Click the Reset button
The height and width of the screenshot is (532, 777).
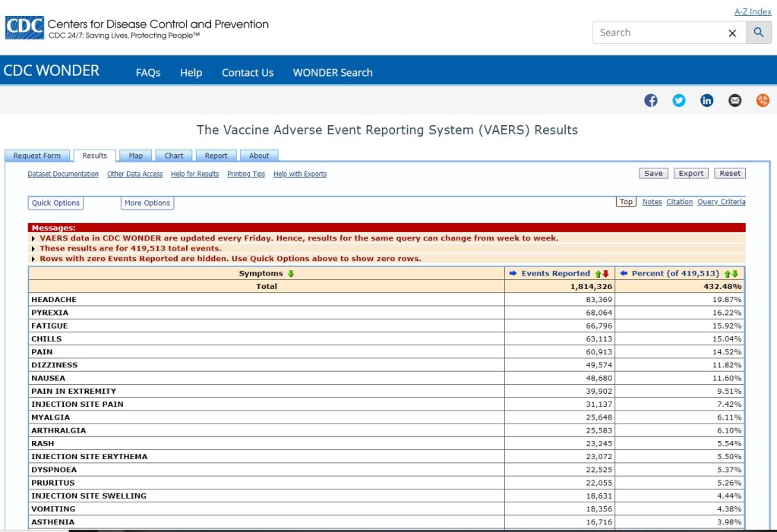(x=730, y=173)
